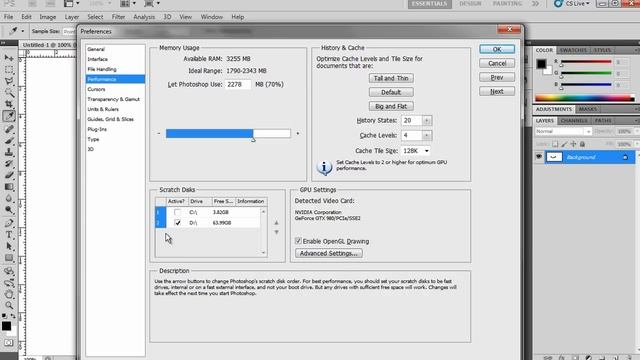This screenshot has height=360, width=640.
Task: Open the Cache Levels dropdown arrow
Action: 427,136
